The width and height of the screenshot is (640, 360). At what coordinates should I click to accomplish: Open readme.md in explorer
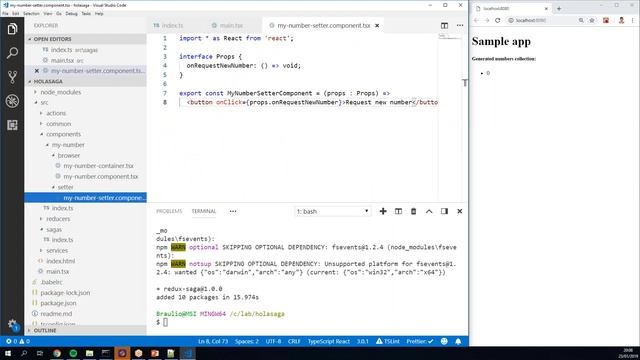(56, 314)
